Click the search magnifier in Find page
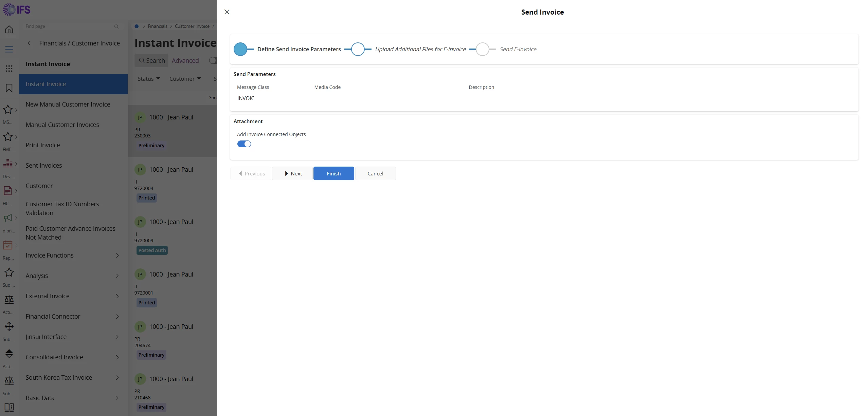 pos(116,26)
